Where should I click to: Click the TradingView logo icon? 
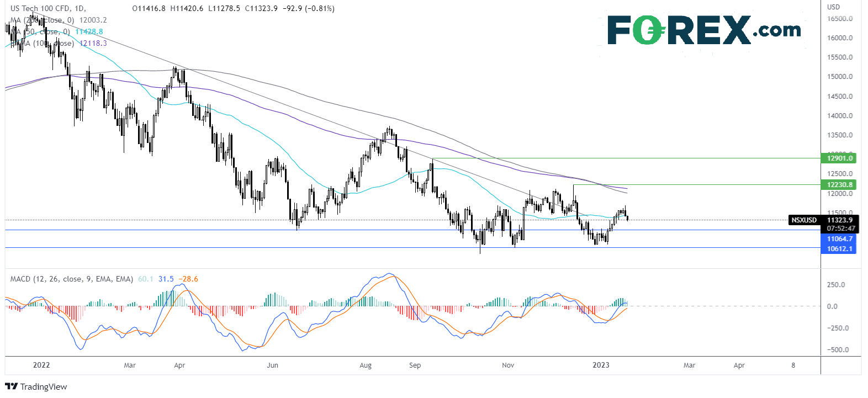(11, 386)
